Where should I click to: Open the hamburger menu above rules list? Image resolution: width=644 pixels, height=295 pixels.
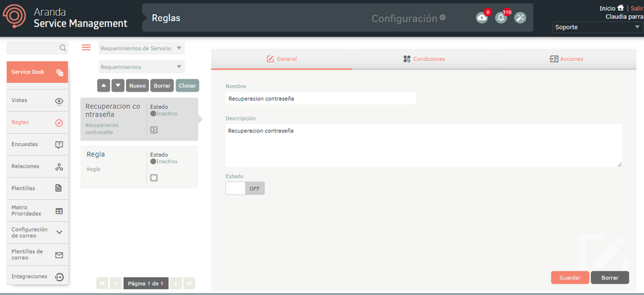[x=86, y=47]
